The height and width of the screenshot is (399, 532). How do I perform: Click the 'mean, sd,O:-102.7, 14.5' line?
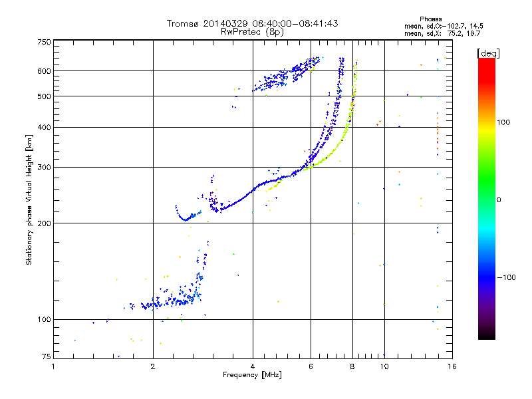point(444,26)
